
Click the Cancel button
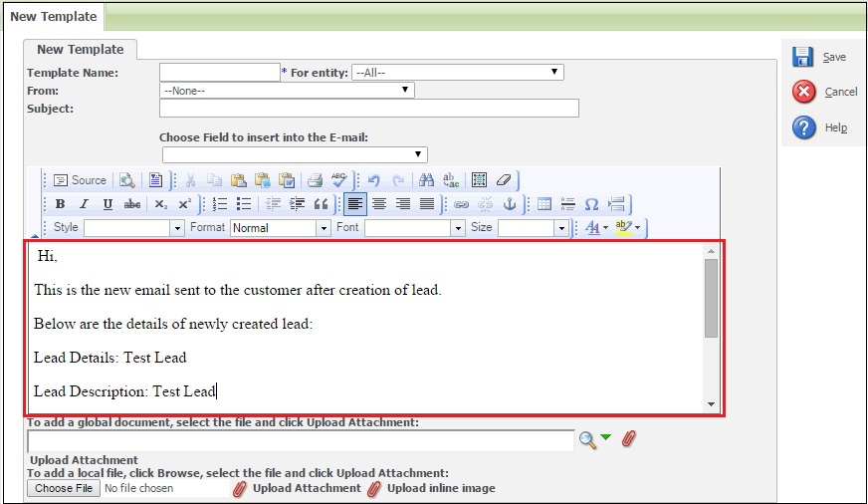[825, 92]
